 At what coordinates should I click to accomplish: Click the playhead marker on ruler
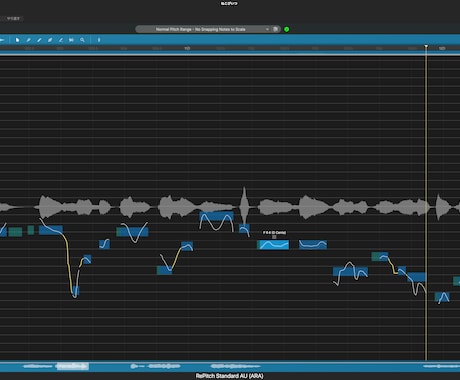pos(426,46)
